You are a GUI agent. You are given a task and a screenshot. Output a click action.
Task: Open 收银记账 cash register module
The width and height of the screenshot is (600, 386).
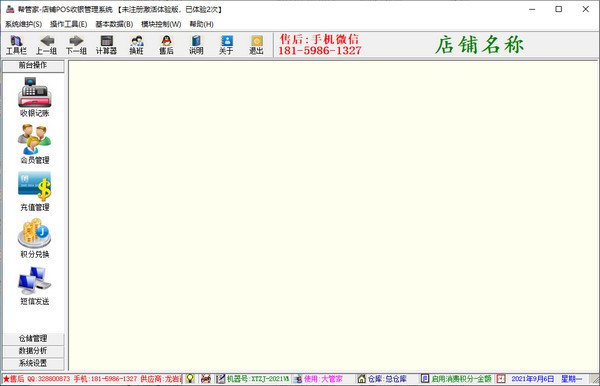[34, 97]
